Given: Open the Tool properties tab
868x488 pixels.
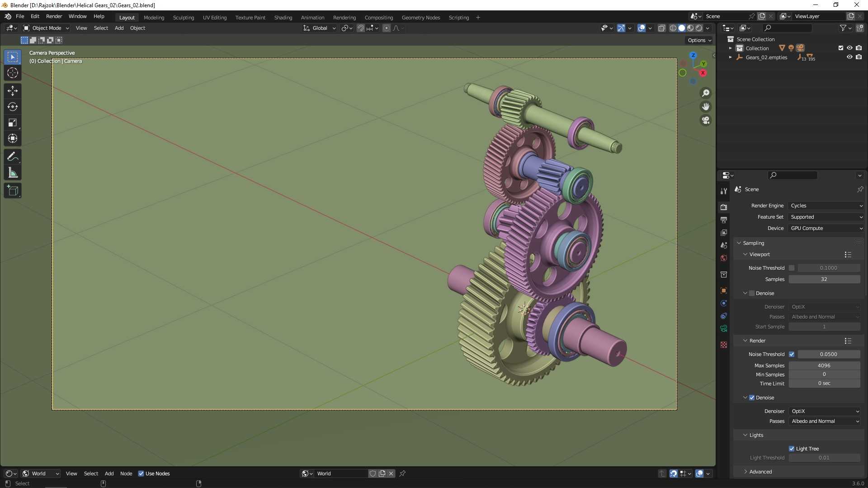Looking at the screenshot, I should click(724, 191).
